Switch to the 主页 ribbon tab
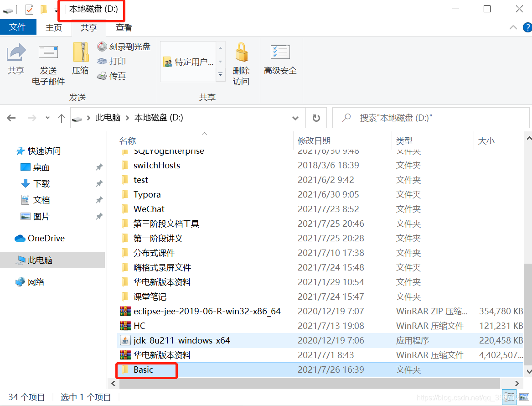This screenshot has height=406, width=532. [54, 28]
